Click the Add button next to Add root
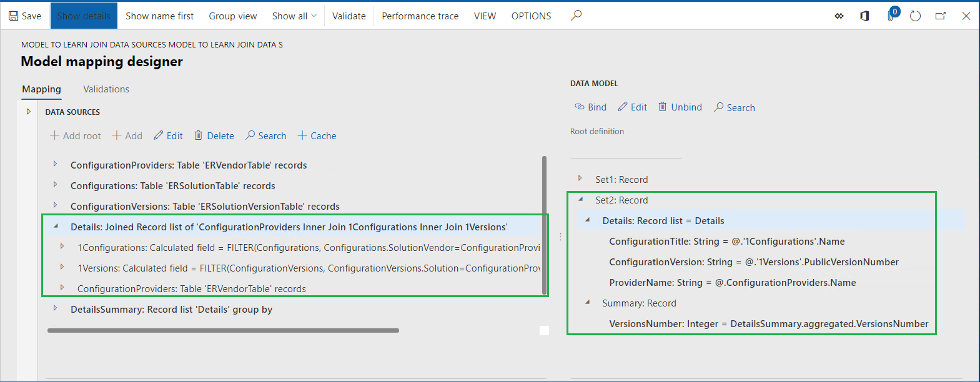Screen dimensions: 980x382 pyautogui.click(x=127, y=135)
